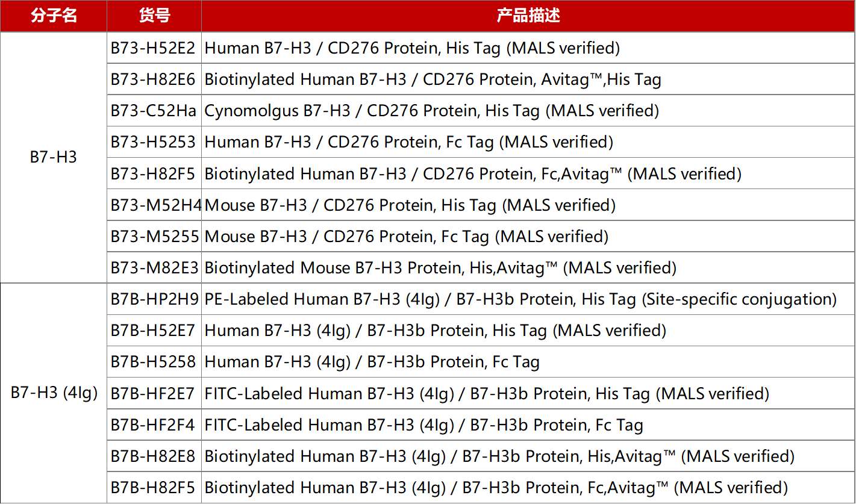The image size is (856, 504).
Task: Open catalog number B73-M82E3
Action: [154, 268]
